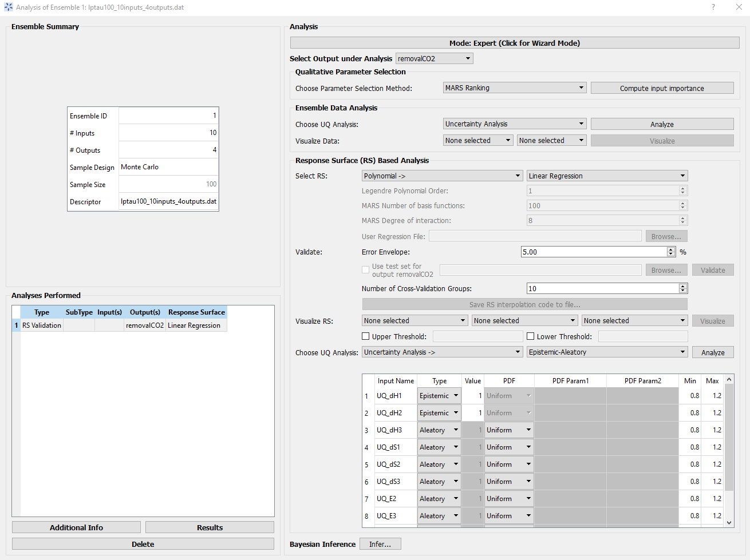Increase Error Envelope using up arrow
This screenshot has height=560, width=750.
click(x=670, y=249)
